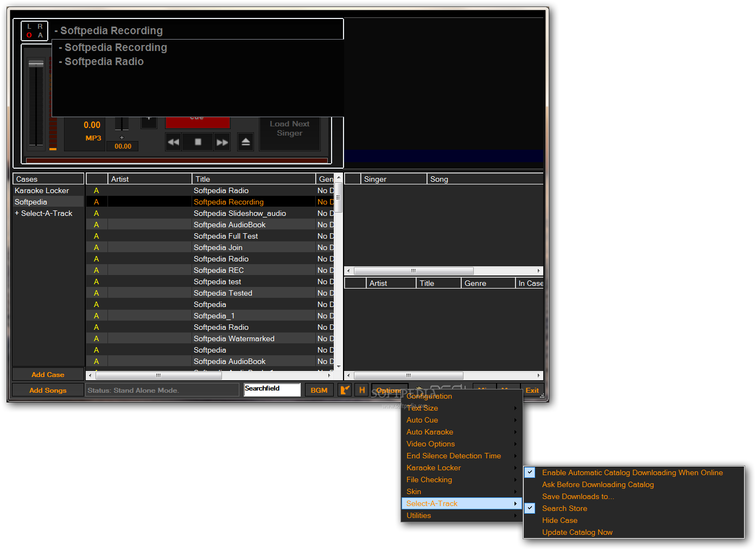Click into the Searchfield box
This screenshot has width=756, height=550.
(272, 389)
